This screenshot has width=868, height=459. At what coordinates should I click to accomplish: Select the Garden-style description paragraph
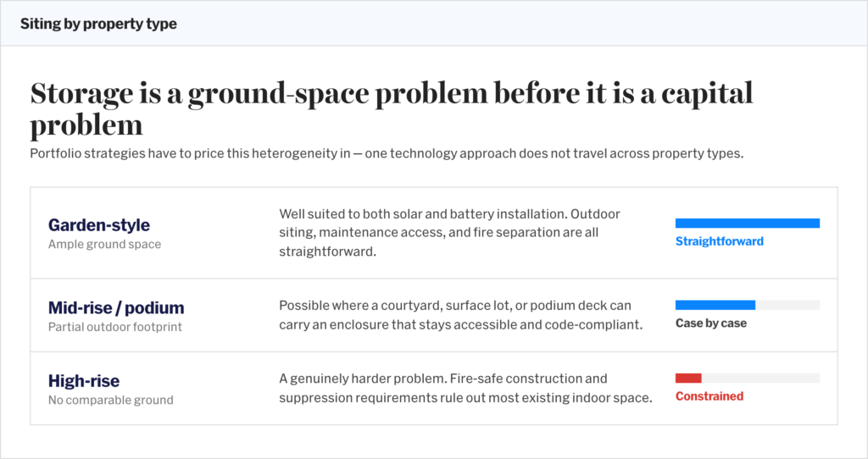coord(449,233)
